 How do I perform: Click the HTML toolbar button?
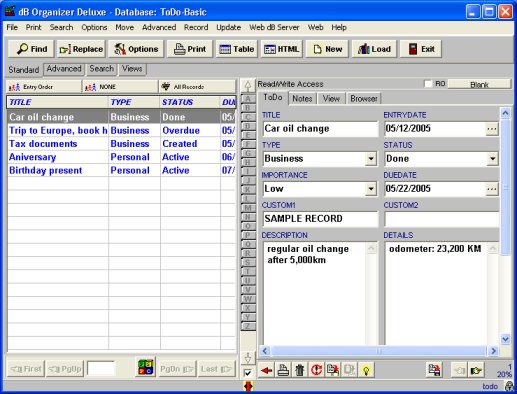[282, 49]
